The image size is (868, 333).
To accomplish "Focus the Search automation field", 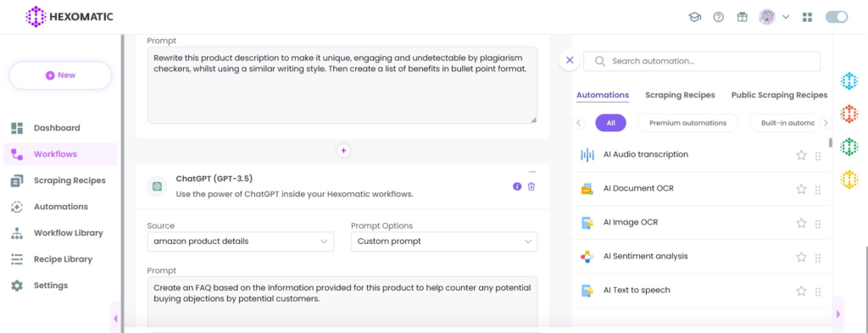I will pyautogui.click(x=702, y=61).
